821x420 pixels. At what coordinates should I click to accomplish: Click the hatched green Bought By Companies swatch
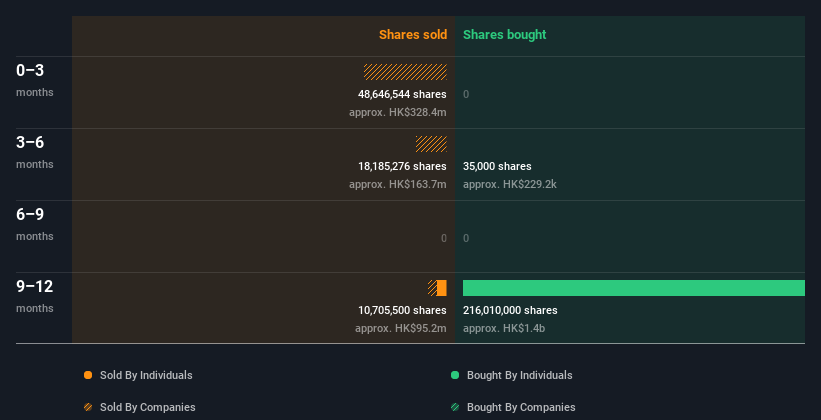(455, 407)
